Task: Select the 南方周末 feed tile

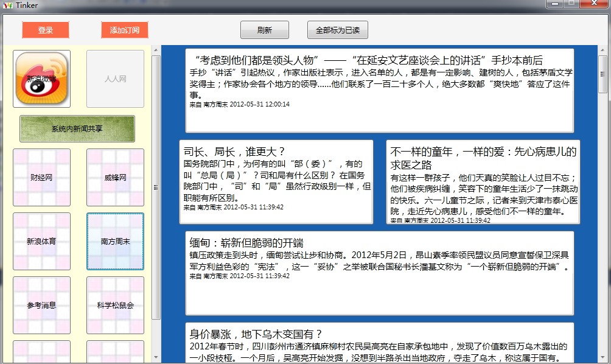Action: coord(116,241)
